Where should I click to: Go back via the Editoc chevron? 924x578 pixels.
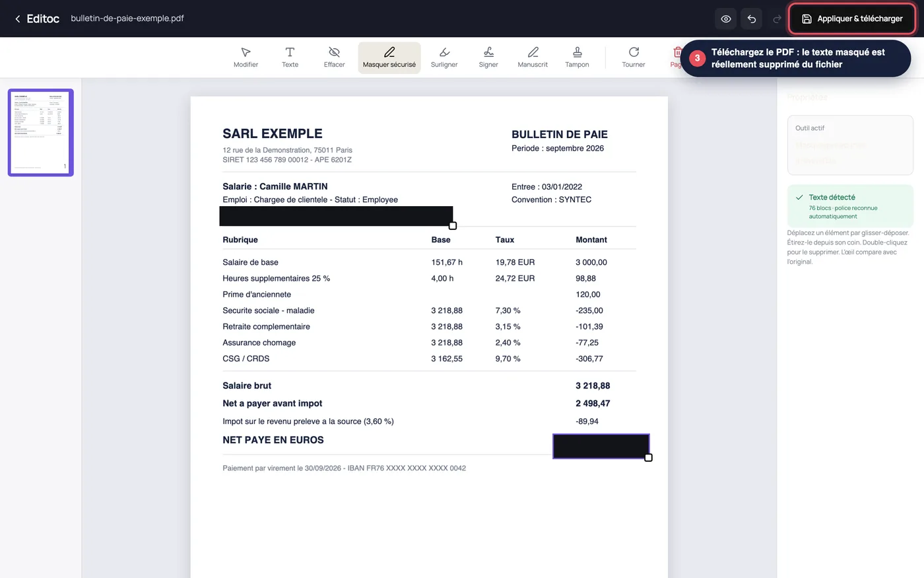tap(18, 18)
